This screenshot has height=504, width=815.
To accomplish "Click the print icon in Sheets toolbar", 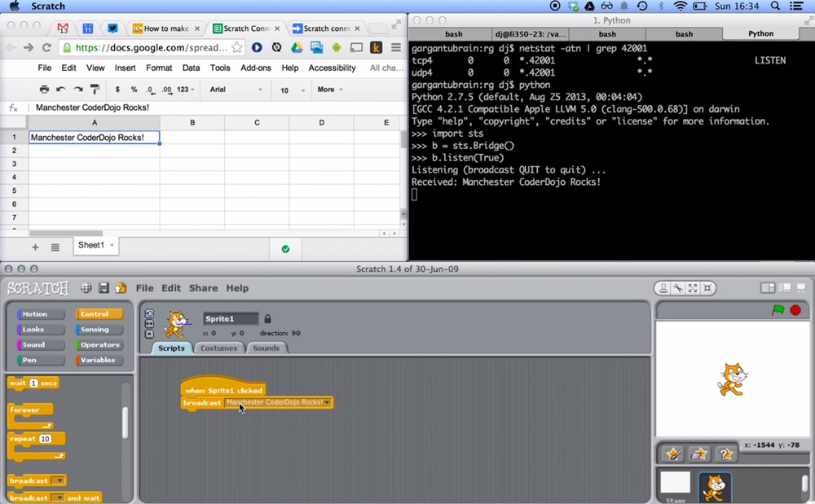I will pyautogui.click(x=44, y=90).
